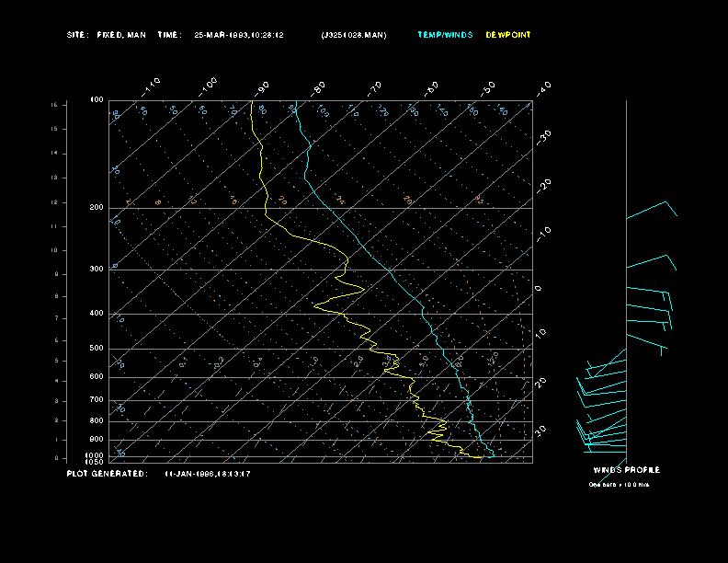Click the '20' temperature label on right edge
Image resolution: width=728 pixels, height=563 pixels.
tap(540, 383)
